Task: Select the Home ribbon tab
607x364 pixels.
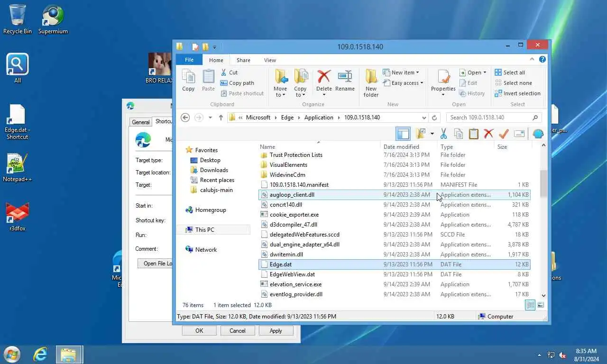Action: (x=216, y=60)
